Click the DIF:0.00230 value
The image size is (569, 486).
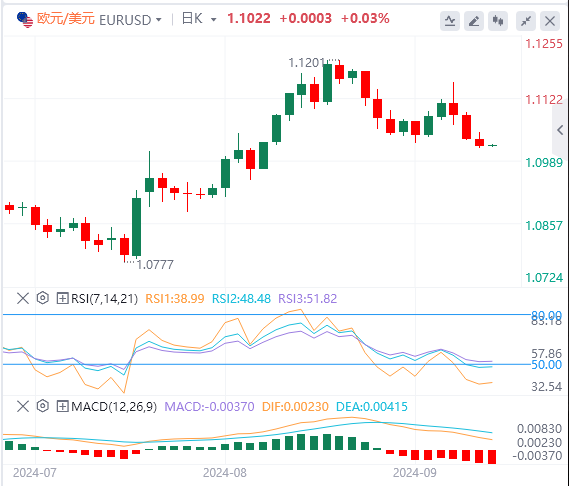point(295,407)
